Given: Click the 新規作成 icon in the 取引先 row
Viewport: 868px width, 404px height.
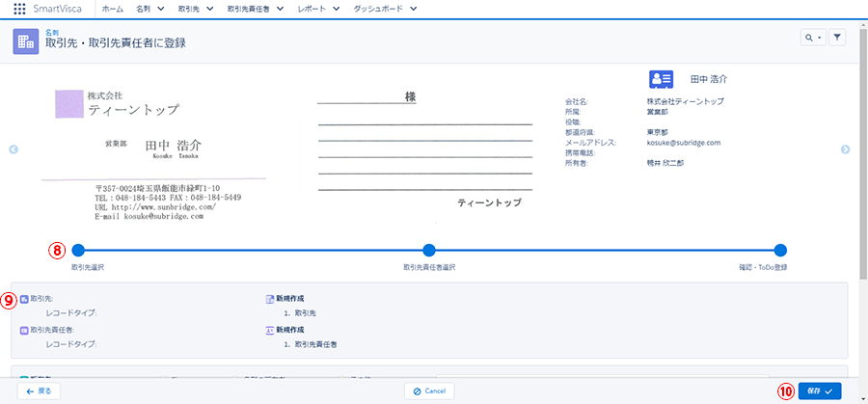Looking at the screenshot, I should 270,299.
